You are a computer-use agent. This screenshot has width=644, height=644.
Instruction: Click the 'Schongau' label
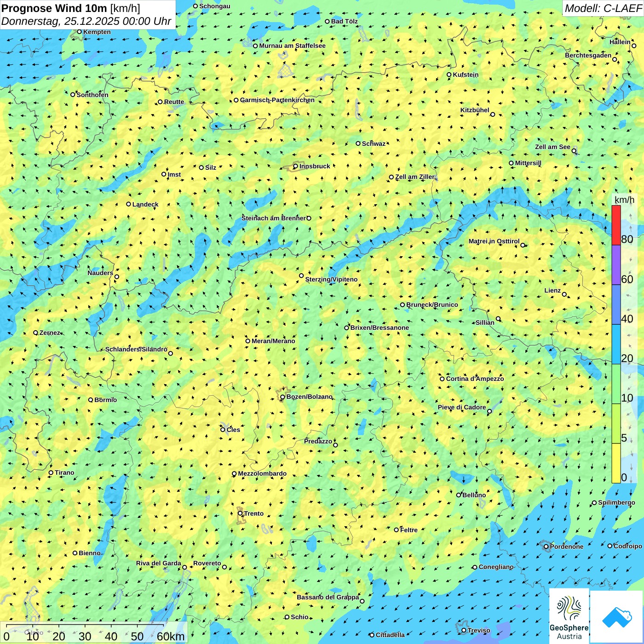(215, 6)
